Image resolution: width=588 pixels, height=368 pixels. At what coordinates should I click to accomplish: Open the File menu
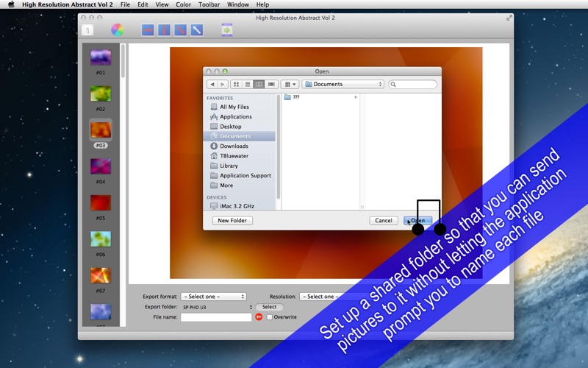(125, 4)
